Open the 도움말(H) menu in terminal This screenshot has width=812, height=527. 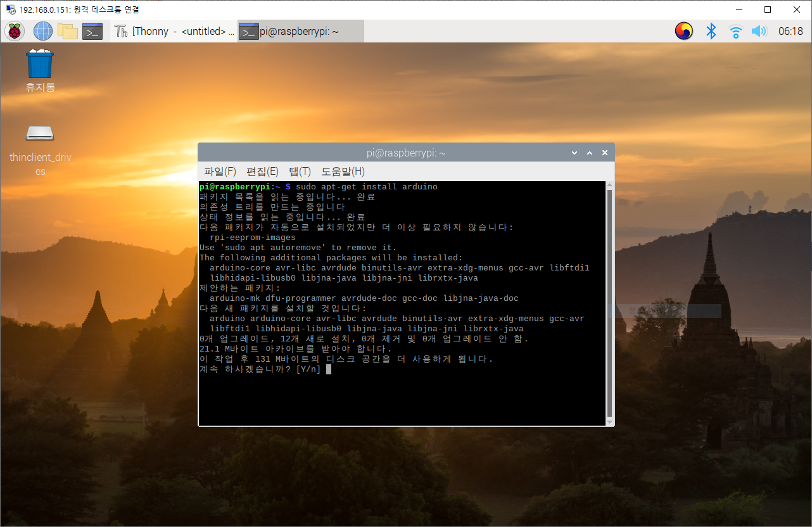pos(343,172)
